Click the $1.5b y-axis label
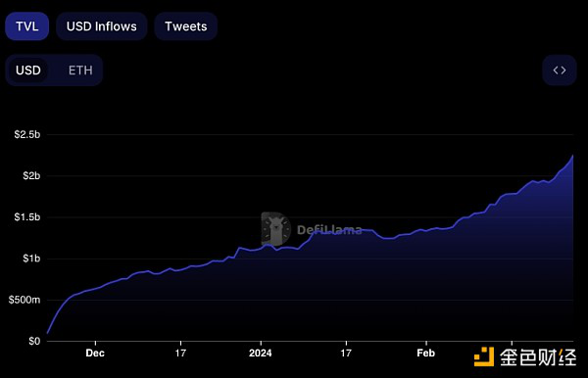The height and width of the screenshot is (378, 588). pos(27,217)
